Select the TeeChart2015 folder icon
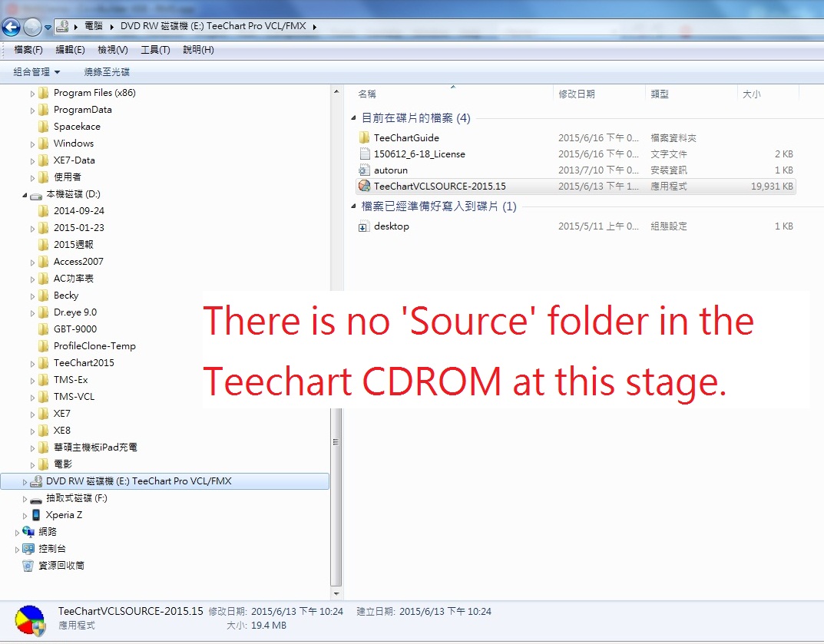This screenshot has width=824, height=644. (44, 363)
